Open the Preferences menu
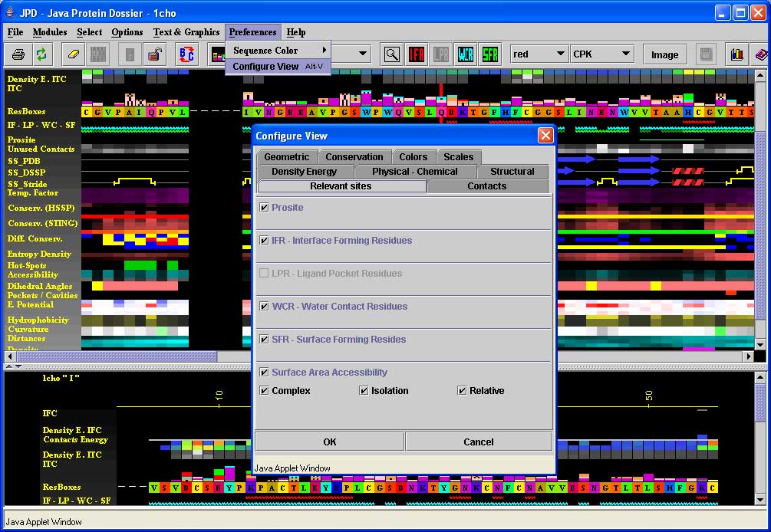Viewport: 771px width, 532px height. click(252, 32)
